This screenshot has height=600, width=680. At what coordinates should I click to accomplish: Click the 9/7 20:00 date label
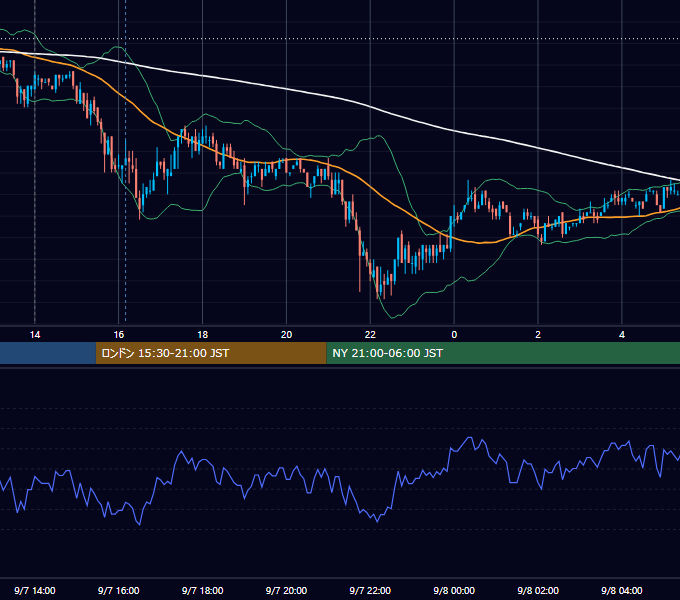point(286,590)
